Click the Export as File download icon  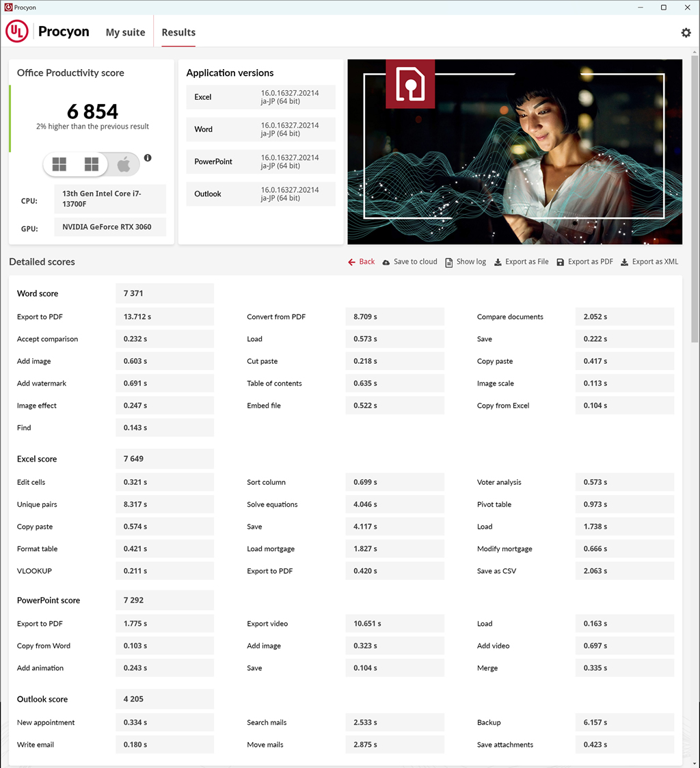tap(498, 262)
